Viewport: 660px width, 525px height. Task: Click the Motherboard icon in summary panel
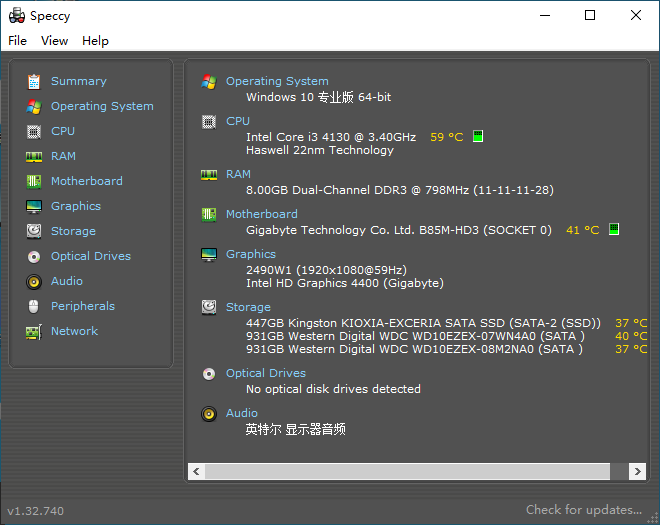209,215
